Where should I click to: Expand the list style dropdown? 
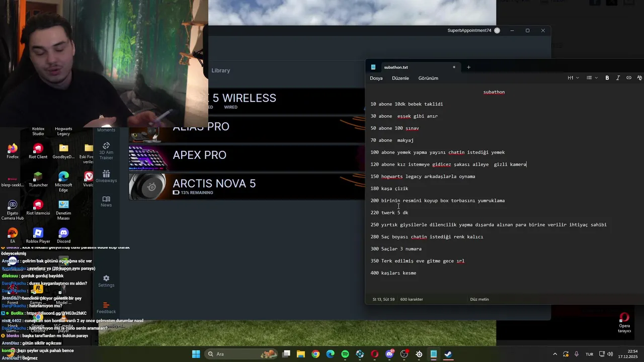(592, 78)
